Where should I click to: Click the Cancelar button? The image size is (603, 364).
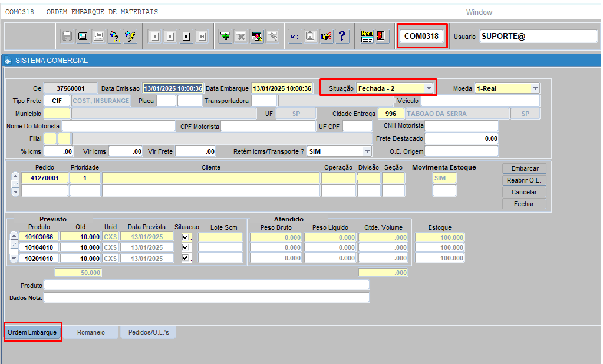525,192
